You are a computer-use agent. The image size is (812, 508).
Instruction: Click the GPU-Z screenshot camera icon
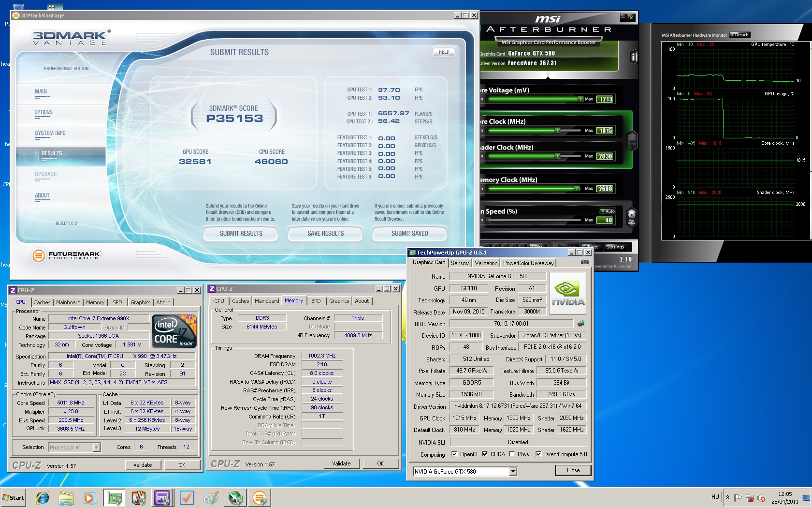(x=584, y=262)
